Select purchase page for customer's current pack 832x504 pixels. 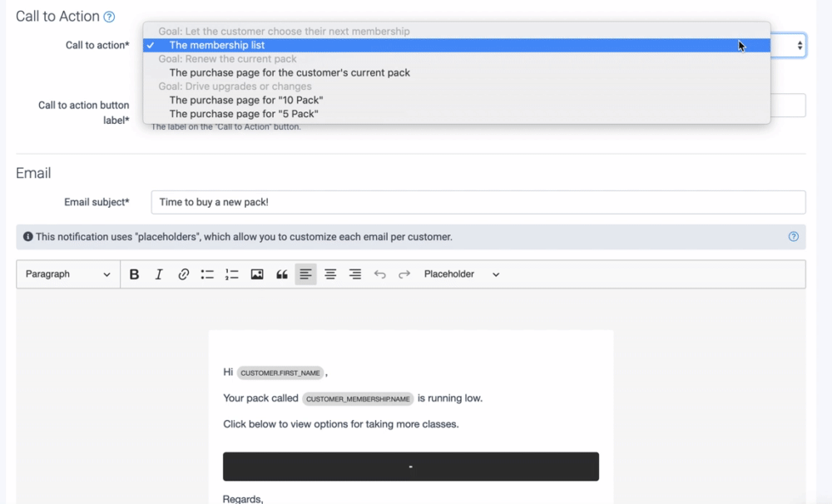coord(290,72)
